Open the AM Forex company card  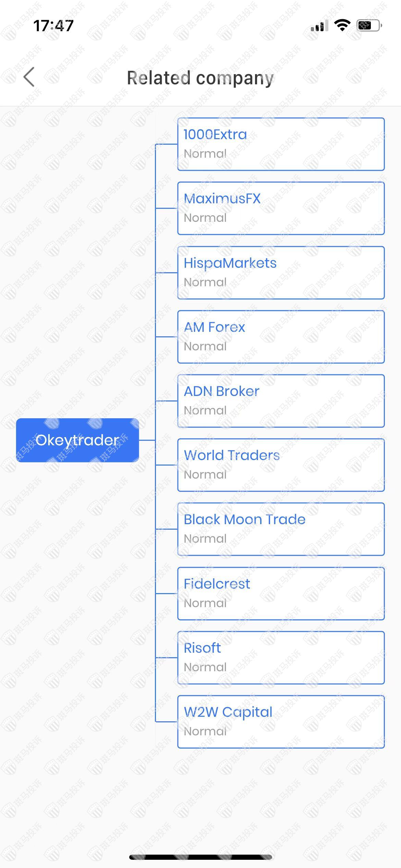coord(281,337)
